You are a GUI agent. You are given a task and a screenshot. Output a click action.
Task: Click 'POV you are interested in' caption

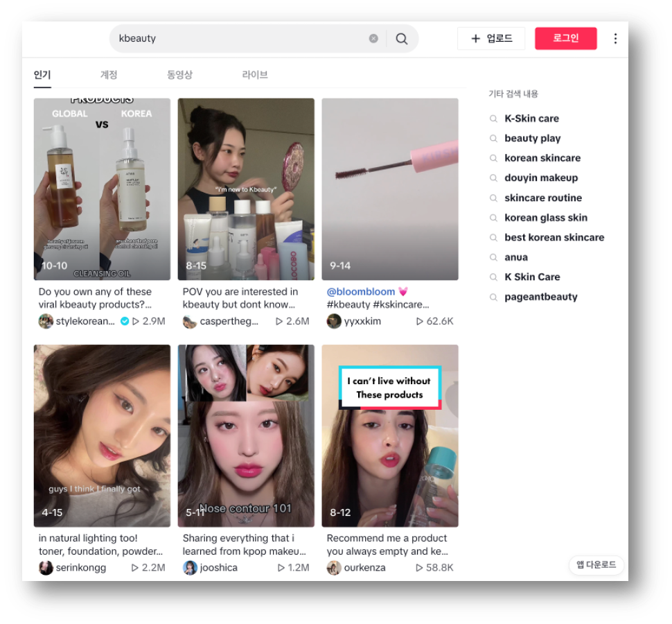(240, 292)
